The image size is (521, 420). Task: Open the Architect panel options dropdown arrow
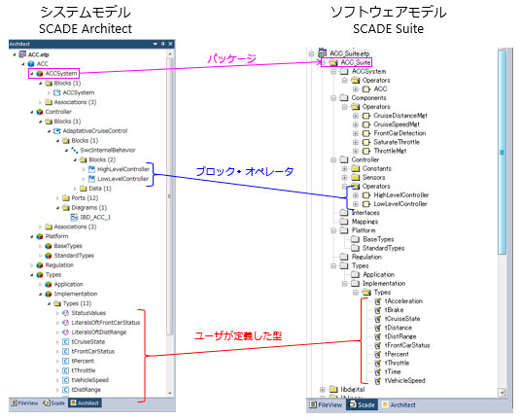[155, 44]
